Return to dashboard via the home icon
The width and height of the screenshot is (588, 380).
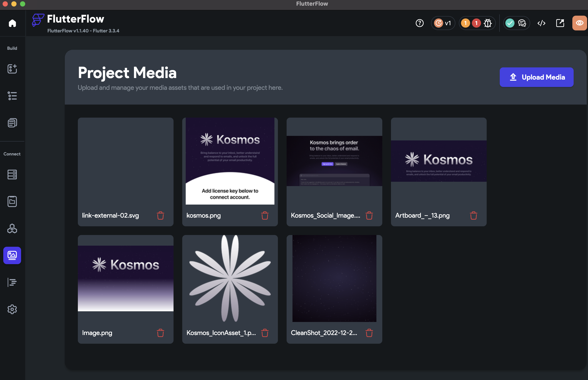12,23
